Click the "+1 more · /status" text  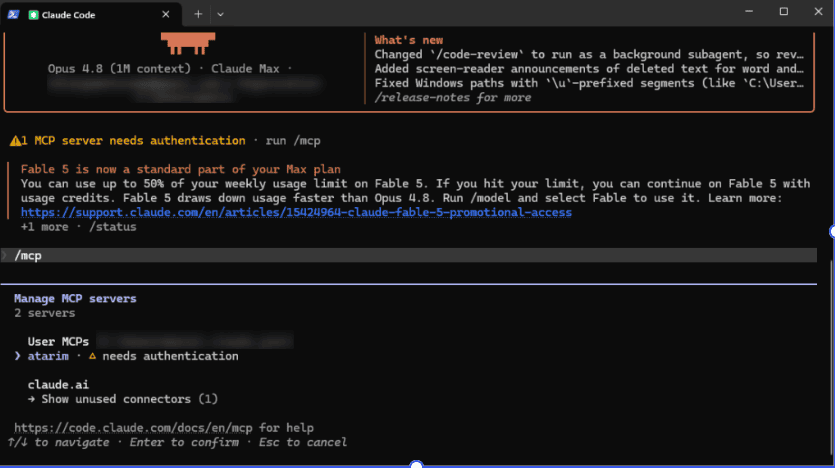[x=78, y=227]
